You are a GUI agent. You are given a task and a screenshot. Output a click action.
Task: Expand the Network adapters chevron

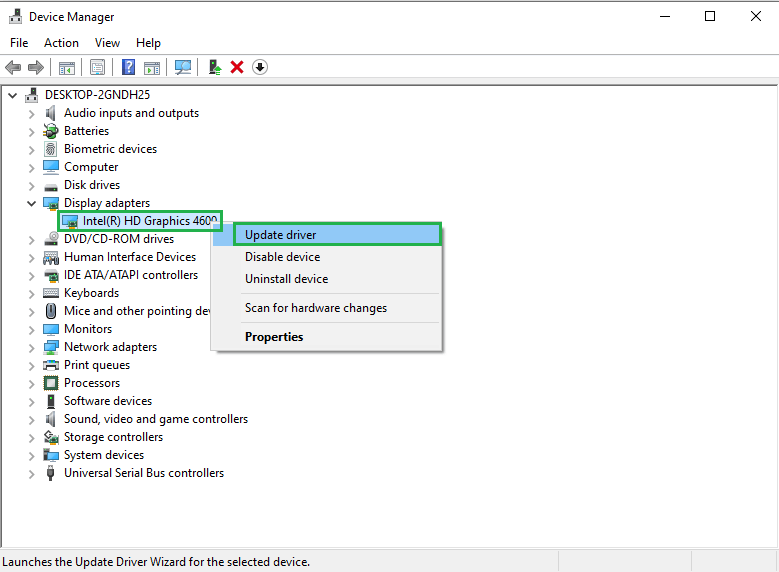(31, 348)
